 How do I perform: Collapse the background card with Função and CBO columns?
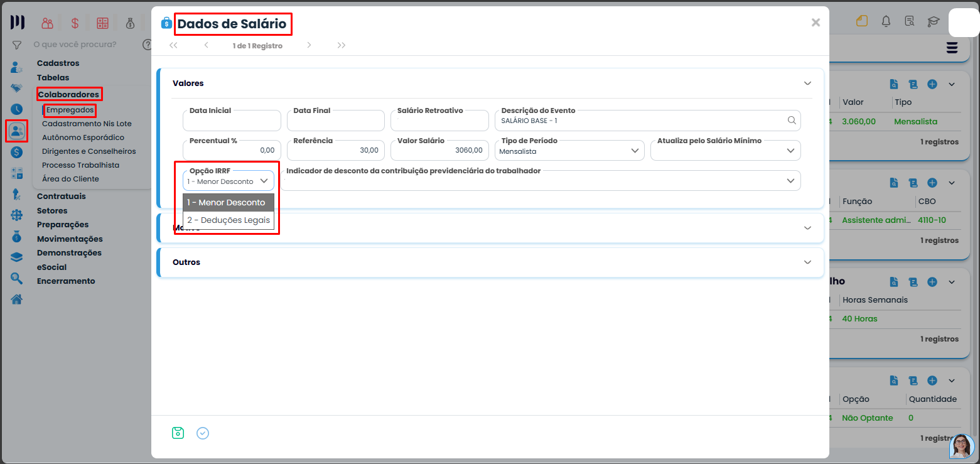(952, 183)
